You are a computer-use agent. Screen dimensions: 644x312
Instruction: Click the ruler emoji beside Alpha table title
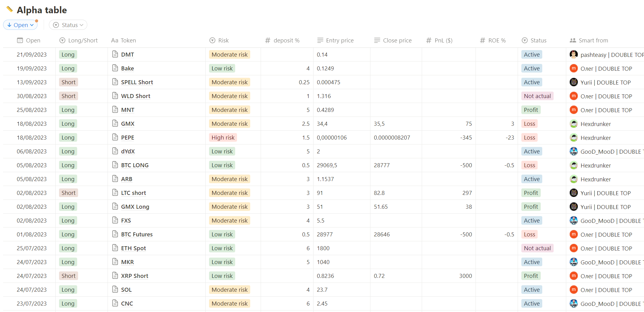coord(10,9)
